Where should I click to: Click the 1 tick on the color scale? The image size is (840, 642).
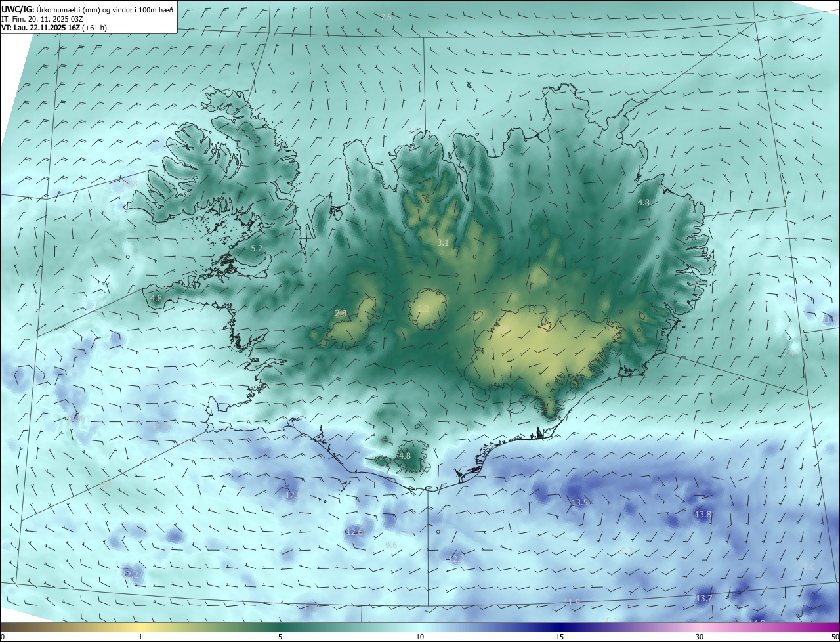140,637
